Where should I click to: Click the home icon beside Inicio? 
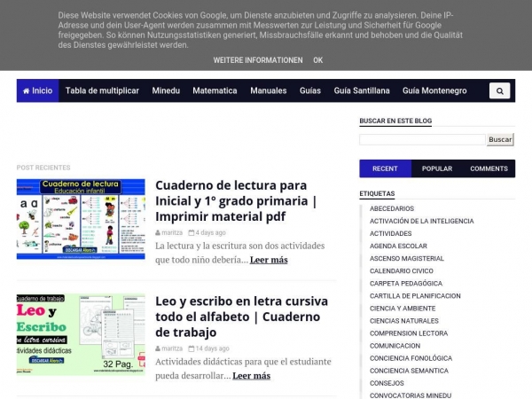coord(27,90)
